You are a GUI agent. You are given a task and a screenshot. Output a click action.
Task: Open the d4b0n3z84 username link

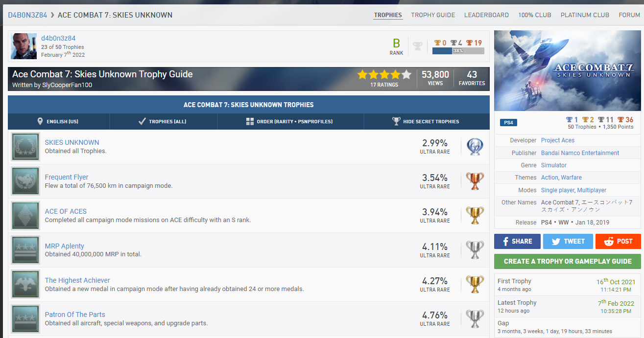coord(58,38)
